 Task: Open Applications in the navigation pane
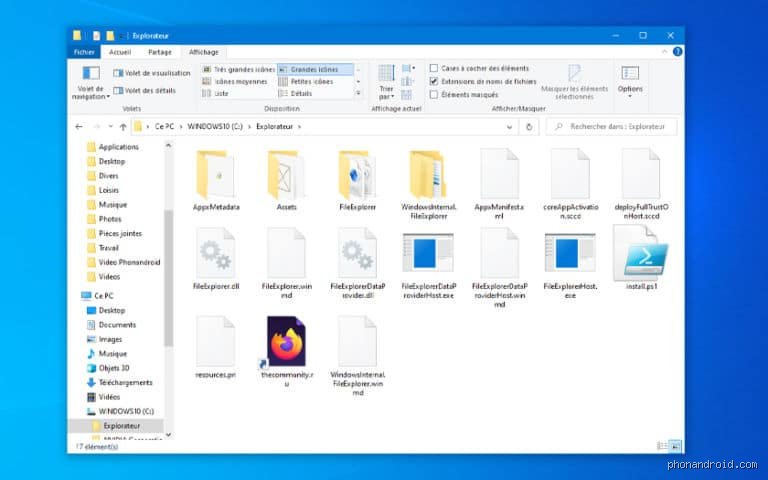113,147
